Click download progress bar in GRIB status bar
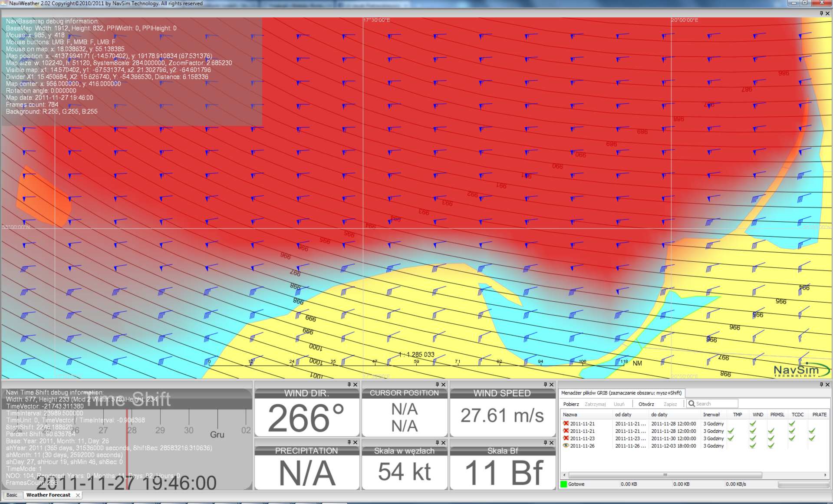 [x=803, y=484]
